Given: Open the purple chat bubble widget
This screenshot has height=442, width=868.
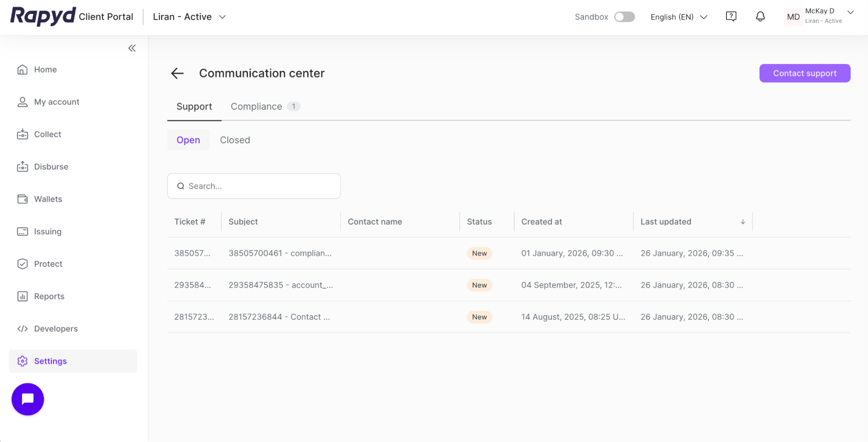Looking at the screenshot, I should (x=27, y=399).
